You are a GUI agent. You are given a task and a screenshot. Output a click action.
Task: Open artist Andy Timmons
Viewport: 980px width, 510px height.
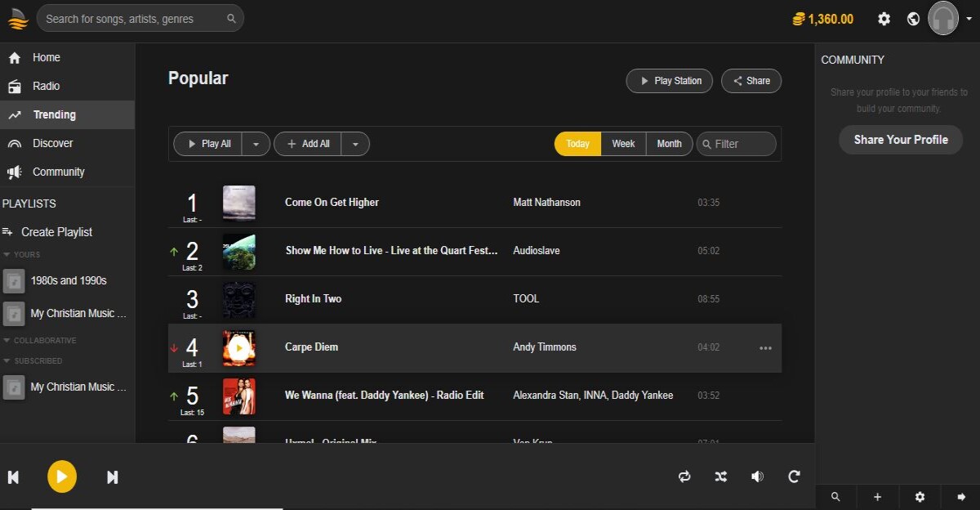click(545, 347)
